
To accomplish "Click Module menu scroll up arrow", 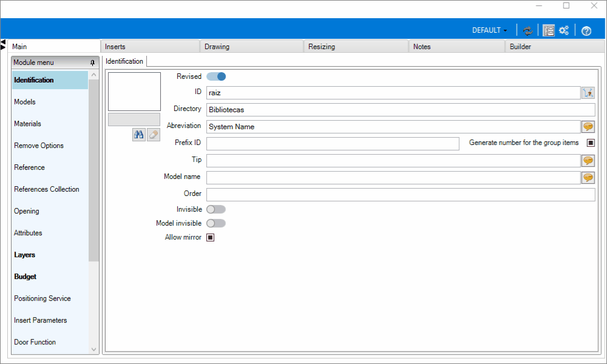I will point(93,75).
